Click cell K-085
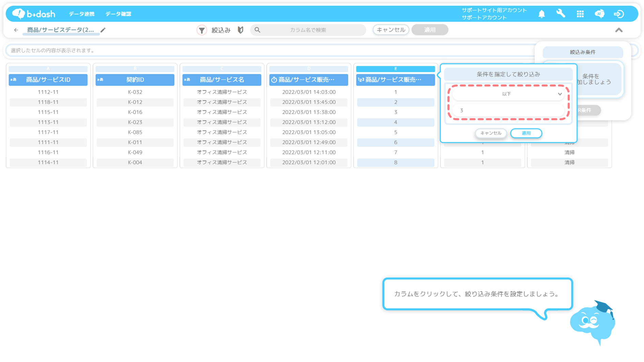Image resolution: width=644 pixels, height=362 pixels. coord(135,132)
